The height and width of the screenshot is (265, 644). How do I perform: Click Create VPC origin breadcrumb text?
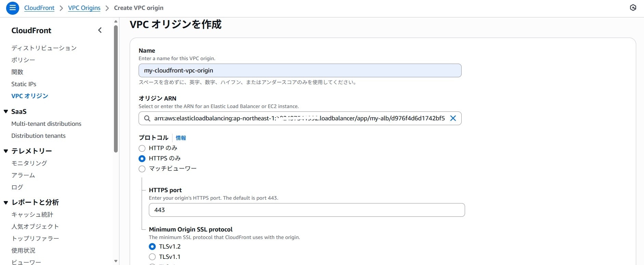tap(139, 8)
